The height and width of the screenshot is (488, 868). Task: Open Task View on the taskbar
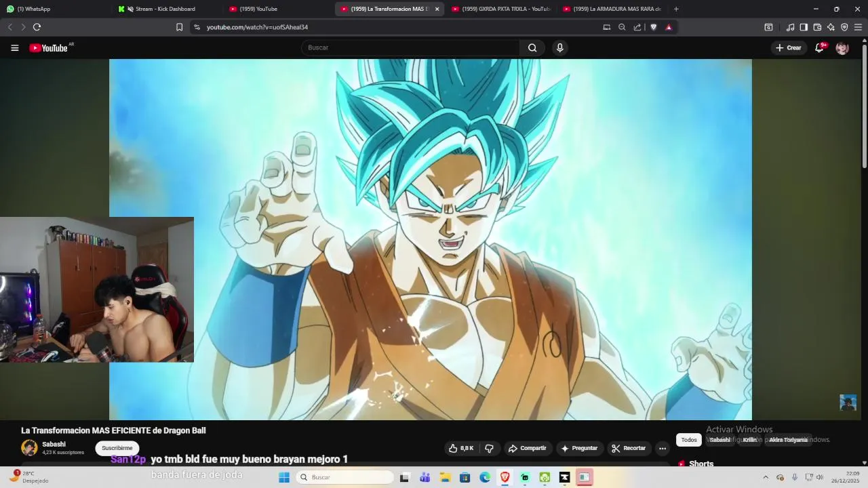click(404, 477)
